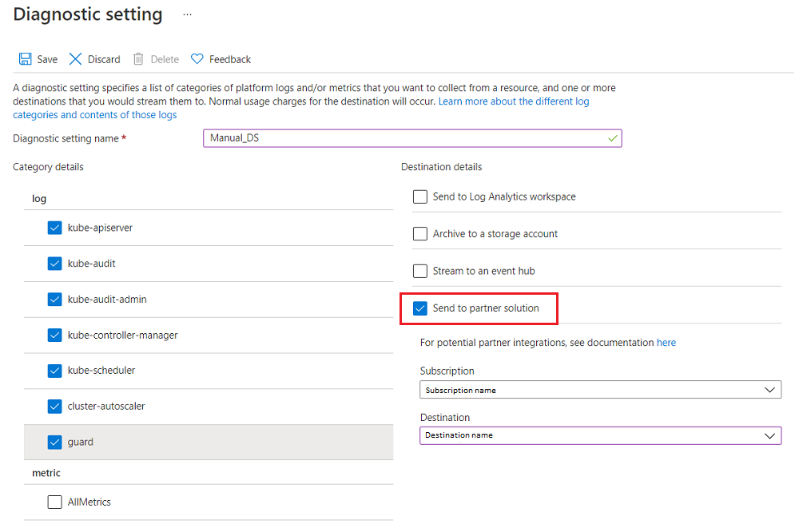
Task: Open the Destination name dropdown
Action: coord(600,435)
